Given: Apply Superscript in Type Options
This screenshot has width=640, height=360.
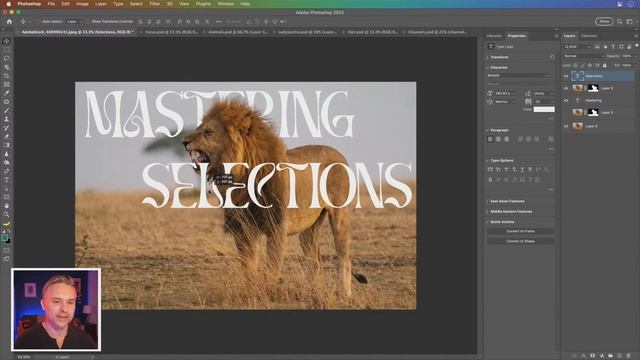Looking at the screenshot, I should point(506,169).
